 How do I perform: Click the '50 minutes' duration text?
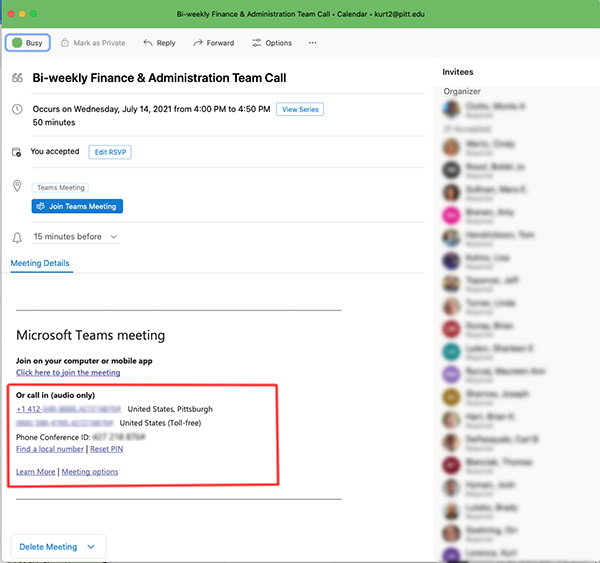54,122
